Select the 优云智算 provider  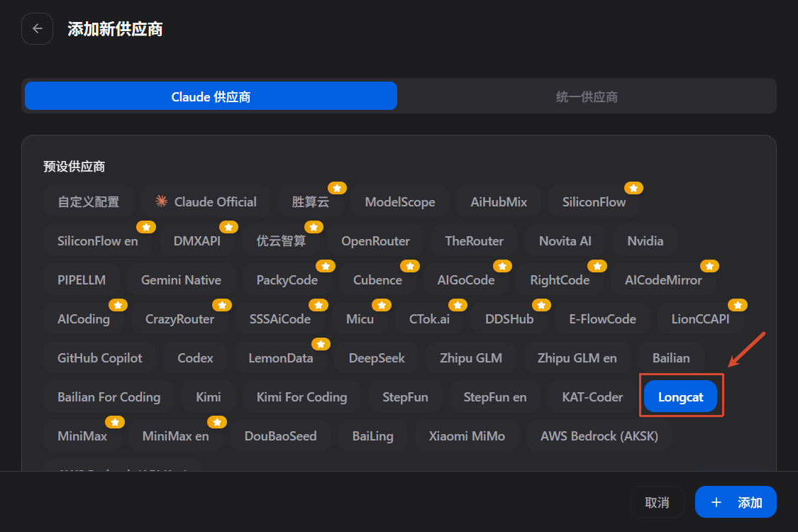[x=281, y=240]
